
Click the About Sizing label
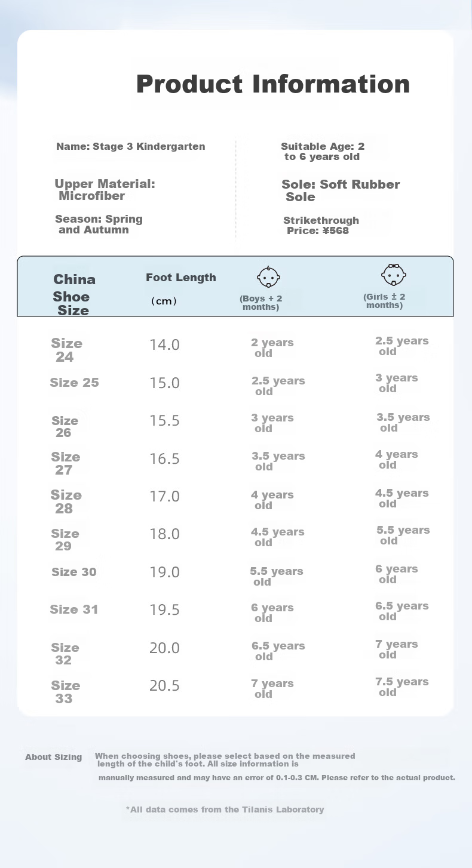point(54,757)
